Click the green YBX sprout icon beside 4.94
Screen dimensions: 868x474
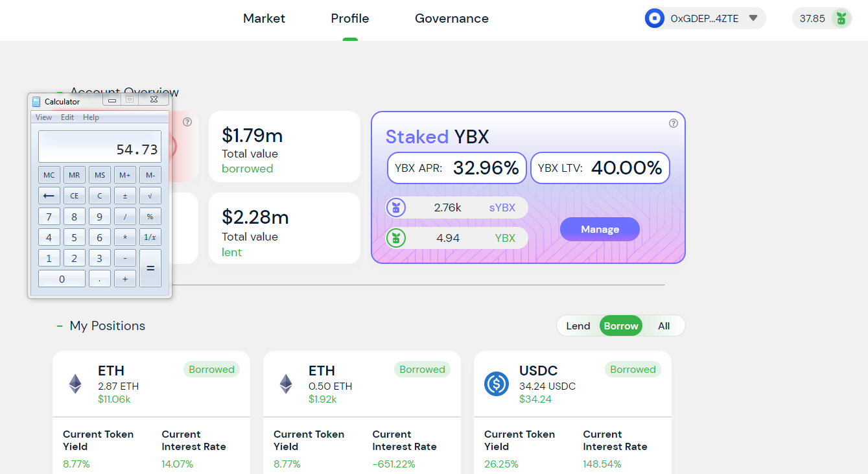point(396,238)
